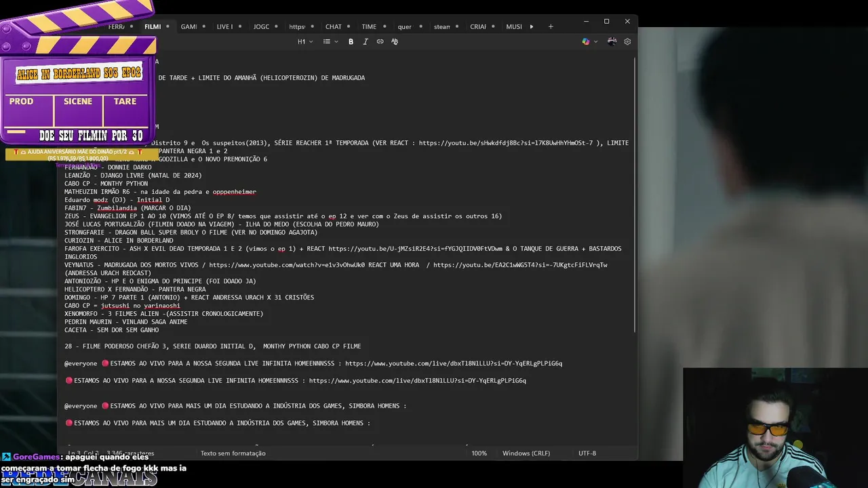Screen dimensions: 868x488
Task: Click the misspelled word 'opppenheimer'
Action: pyautogui.click(x=235, y=192)
